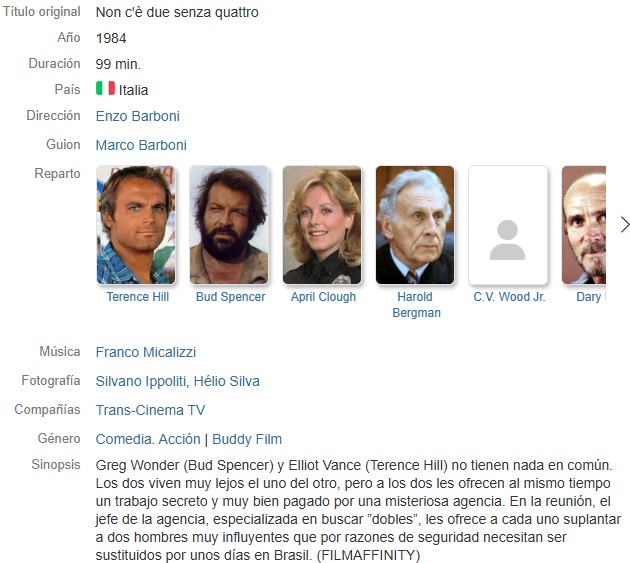Click the Silvano Ippoliti cinematographer link
Image resolution: width=630 pixels, height=563 pixels.
coord(141,381)
